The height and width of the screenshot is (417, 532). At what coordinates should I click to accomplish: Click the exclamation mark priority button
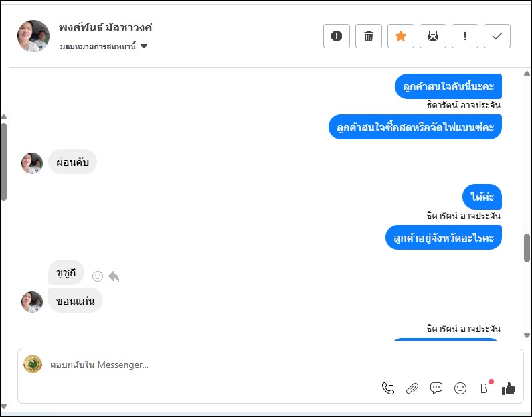click(x=465, y=36)
